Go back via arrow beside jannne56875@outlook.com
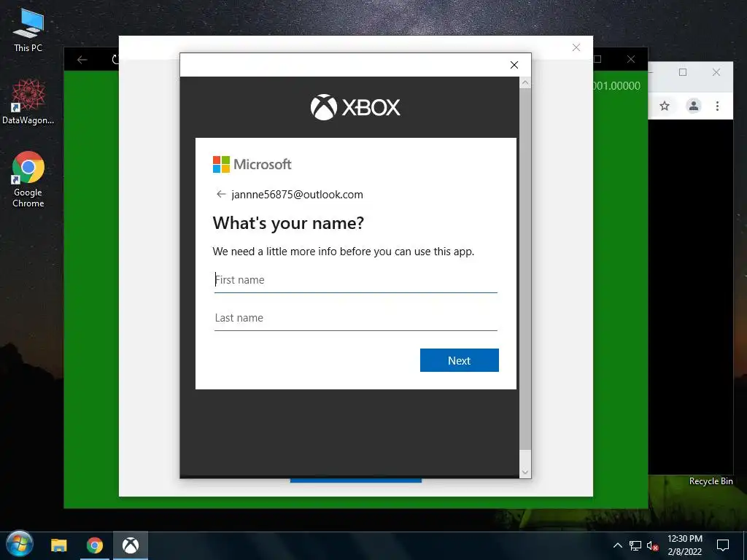Screen dimensions: 747x560 [220, 194]
